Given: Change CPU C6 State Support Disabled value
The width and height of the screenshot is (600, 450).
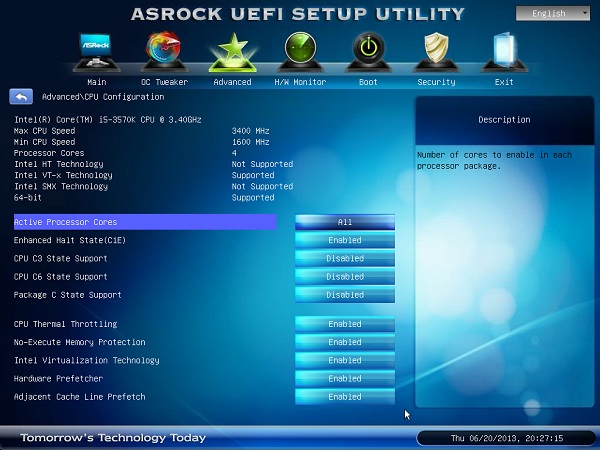Looking at the screenshot, I should tap(345, 276).
